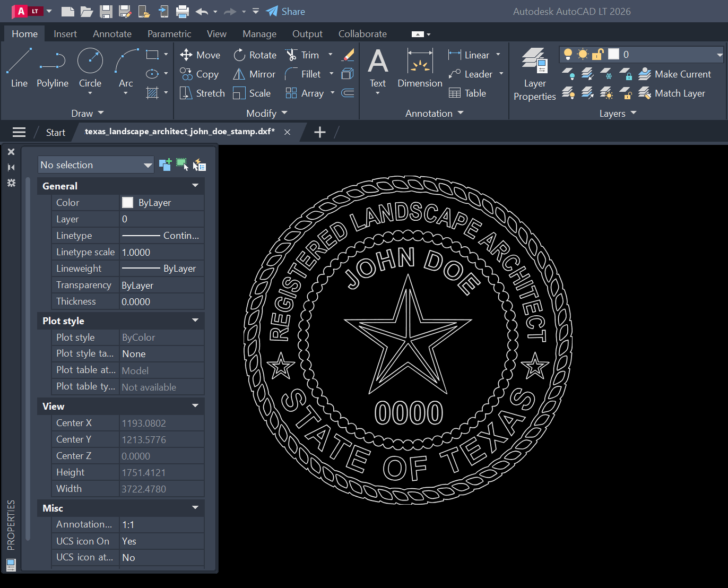The height and width of the screenshot is (588, 728).
Task: Switch to the Start file tab
Action: click(56, 132)
